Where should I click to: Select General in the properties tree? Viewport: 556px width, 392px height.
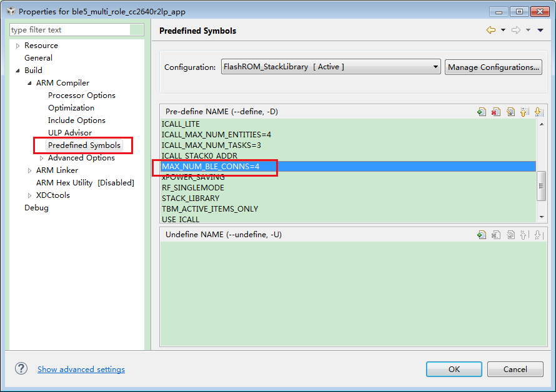38,58
